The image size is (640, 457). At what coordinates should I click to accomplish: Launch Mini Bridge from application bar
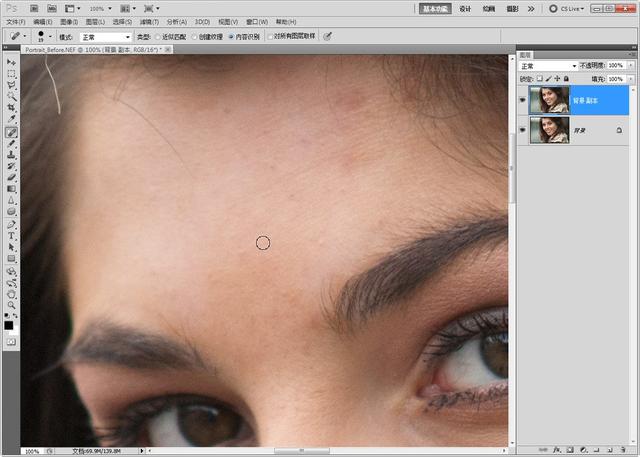51,8
